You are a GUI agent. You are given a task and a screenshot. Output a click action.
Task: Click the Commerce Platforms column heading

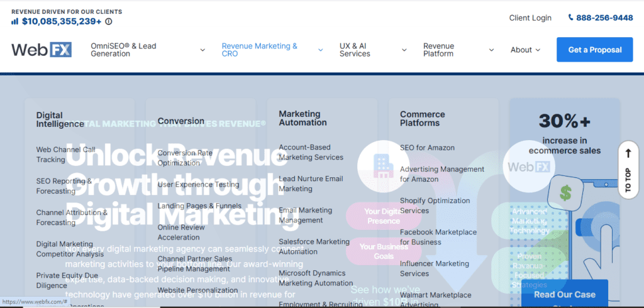click(x=422, y=118)
